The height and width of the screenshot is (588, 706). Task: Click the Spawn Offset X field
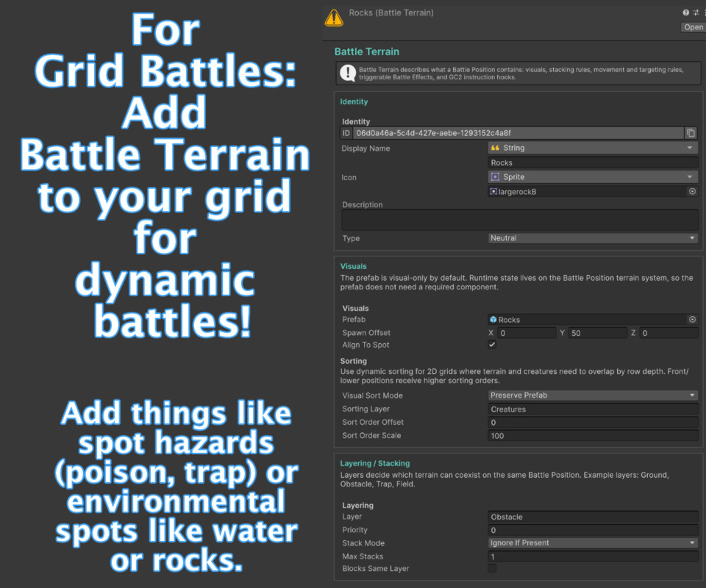(527, 333)
